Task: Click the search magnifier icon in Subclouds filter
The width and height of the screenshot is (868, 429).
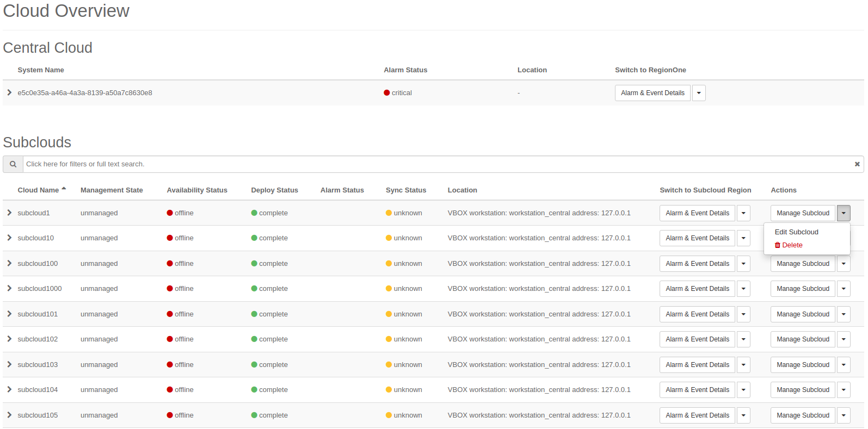Action: pyautogui.click(x=13, y=164)
